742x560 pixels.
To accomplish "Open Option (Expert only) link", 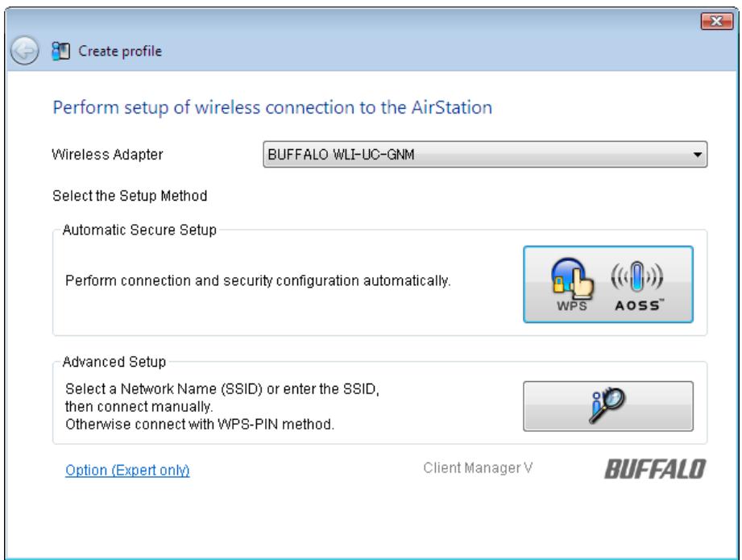I will pyautogui.click(x=127, y=470).
